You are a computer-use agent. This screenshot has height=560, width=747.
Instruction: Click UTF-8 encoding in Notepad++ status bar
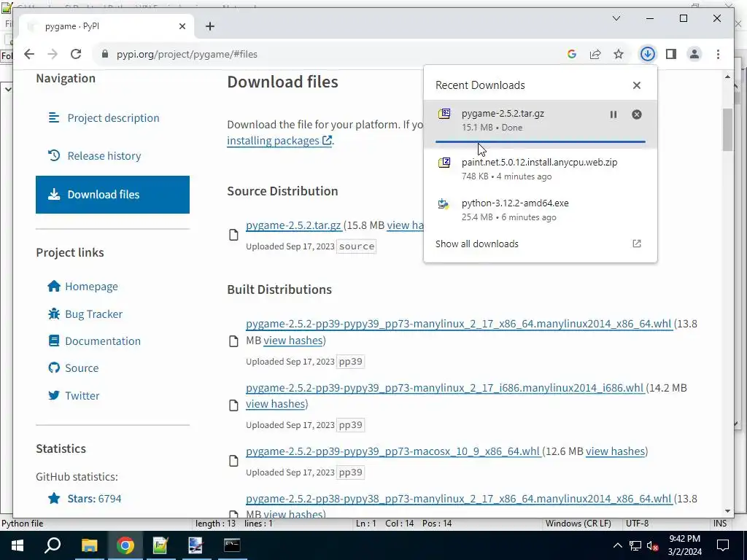coord(637,524)
